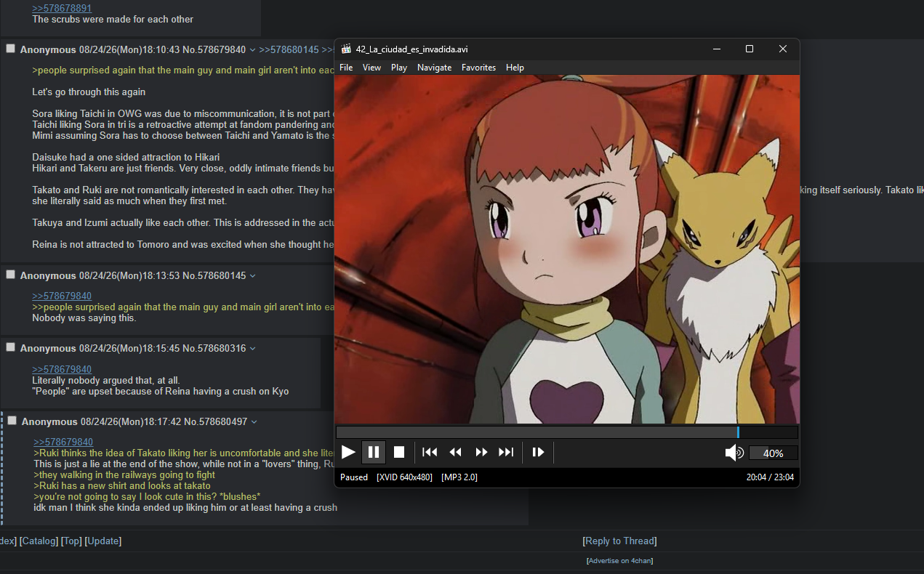Click the Pause button in media player
The height and width of the screenshot is (574, 924).
pos(374,453)
